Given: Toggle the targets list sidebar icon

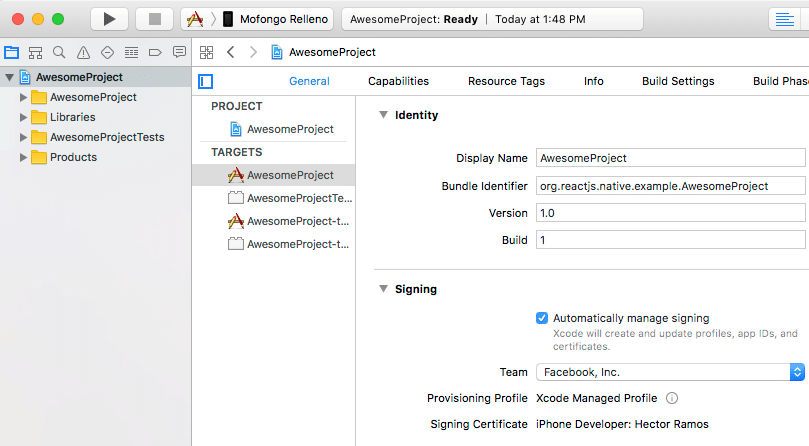Looking at the screenshot, I should [x=206, y=81].
